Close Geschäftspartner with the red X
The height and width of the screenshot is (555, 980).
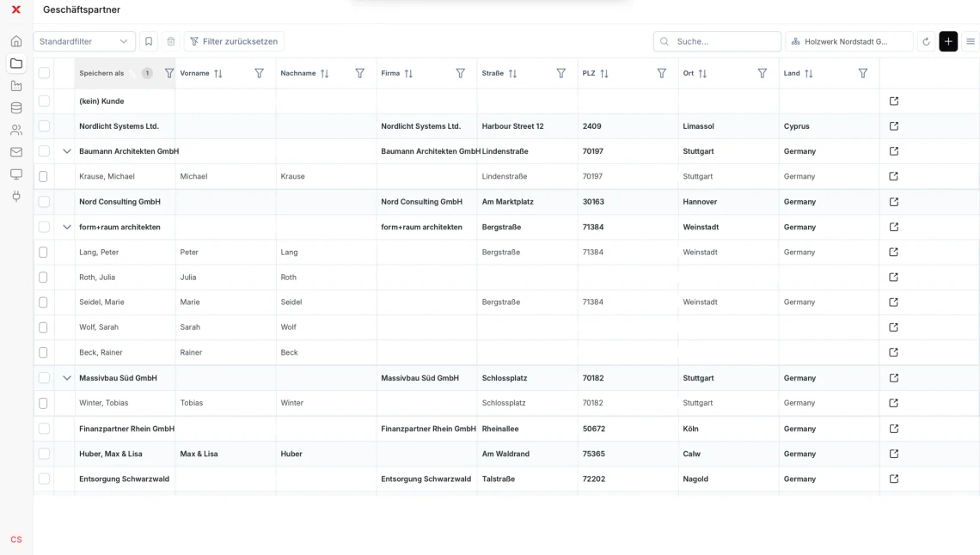point(16,9)
